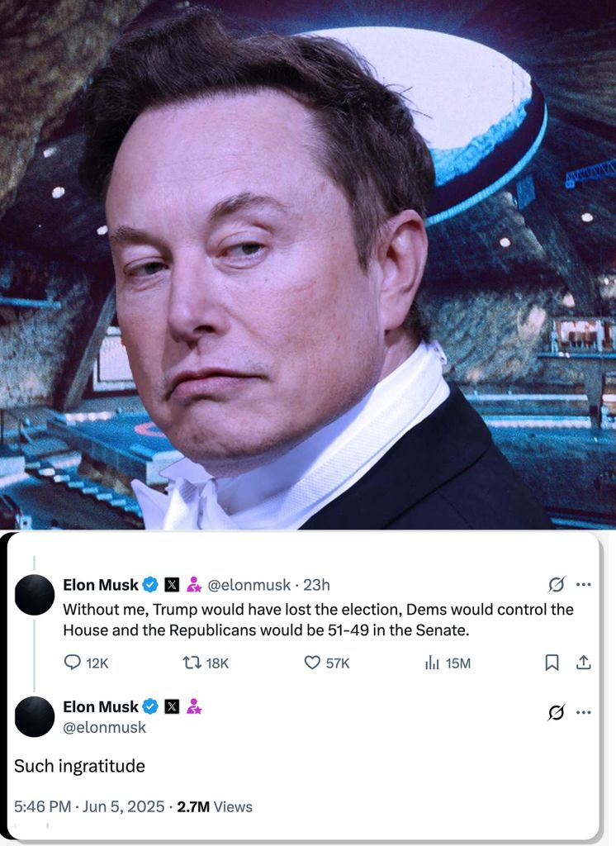This screenshot has height=846, width=616.
Task: Open view analytics showing 15M
Action: tap(432, 663)
